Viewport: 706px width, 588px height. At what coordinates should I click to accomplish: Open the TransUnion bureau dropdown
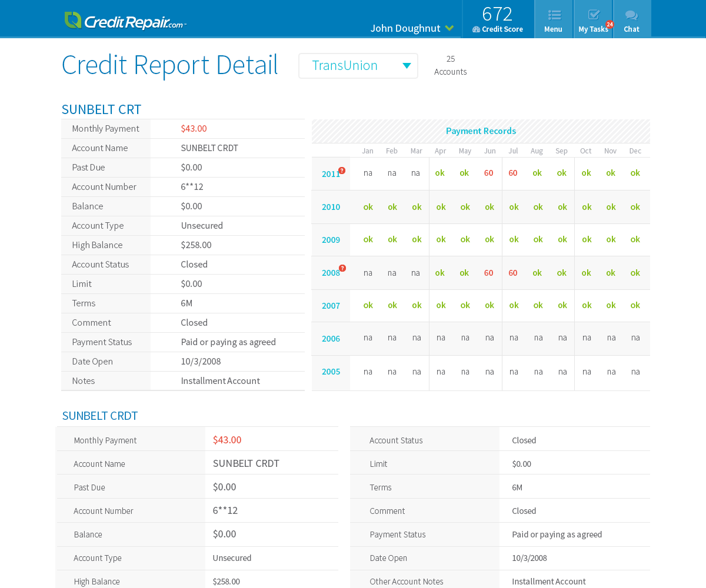pyautogui.click(x=358, y=66)
